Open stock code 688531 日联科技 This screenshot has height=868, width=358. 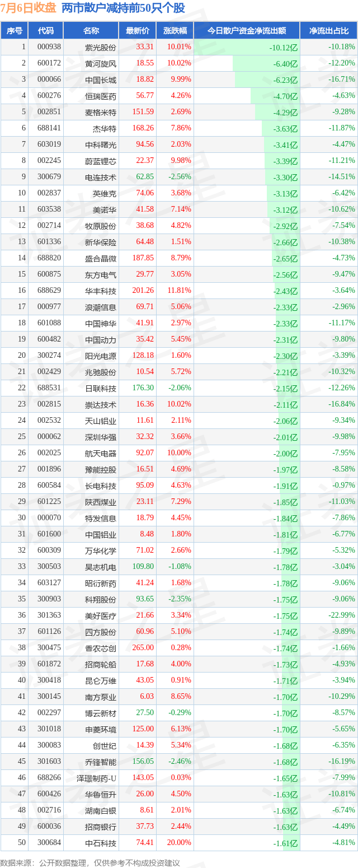[x=49, y=388]
